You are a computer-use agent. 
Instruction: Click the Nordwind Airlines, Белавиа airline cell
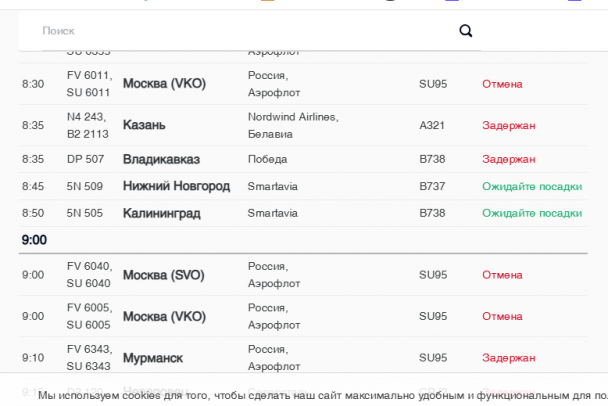pyautogui.click(x=293, y=125)
